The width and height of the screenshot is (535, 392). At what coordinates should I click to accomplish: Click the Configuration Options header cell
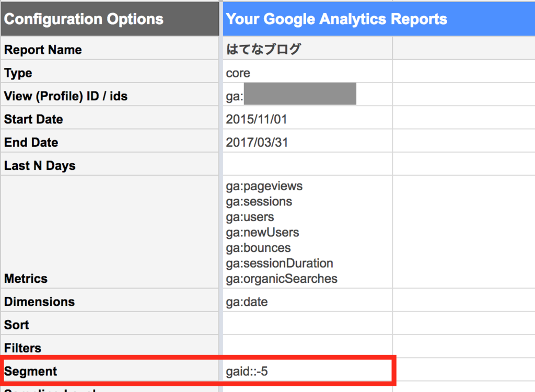click(x=110, y=19)
